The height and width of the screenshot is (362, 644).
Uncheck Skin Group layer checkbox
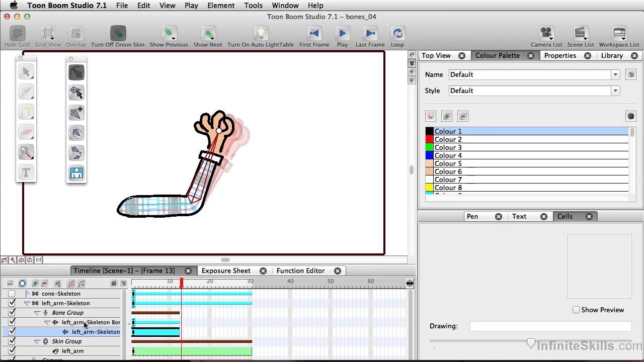pos(12,341)
